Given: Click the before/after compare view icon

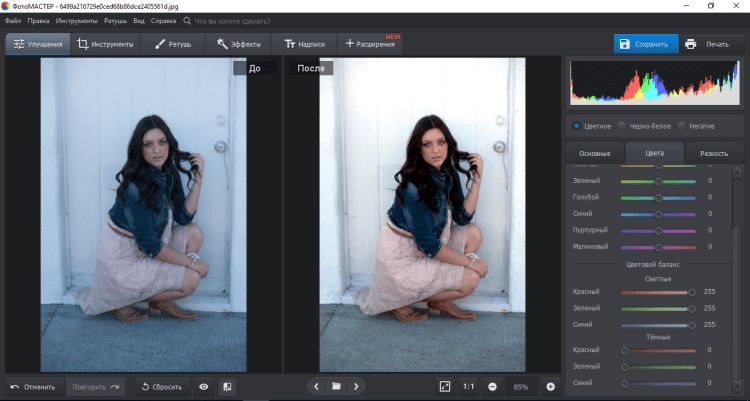Looking at the screenshot, I should tap(227, 386).
